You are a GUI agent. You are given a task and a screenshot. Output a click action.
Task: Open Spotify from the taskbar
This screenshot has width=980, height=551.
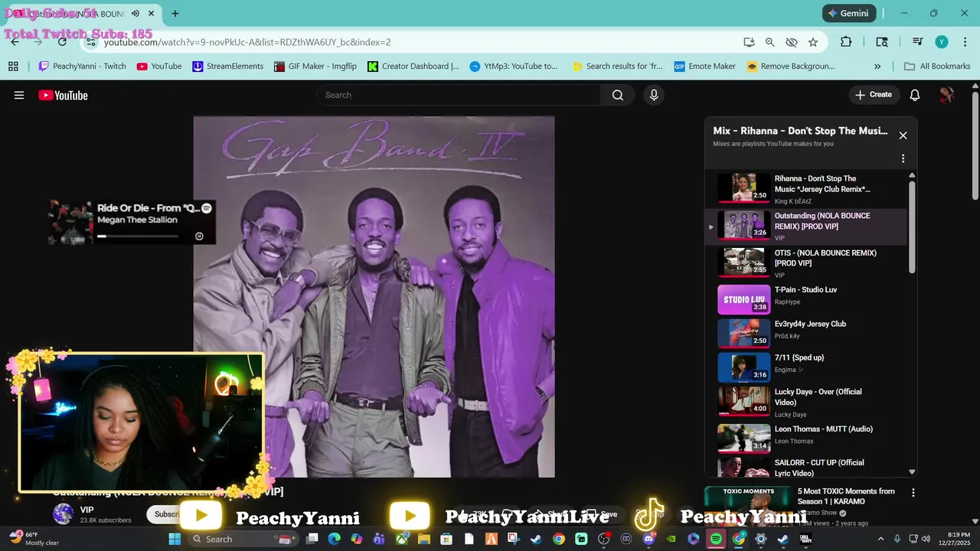coord(716,539)
